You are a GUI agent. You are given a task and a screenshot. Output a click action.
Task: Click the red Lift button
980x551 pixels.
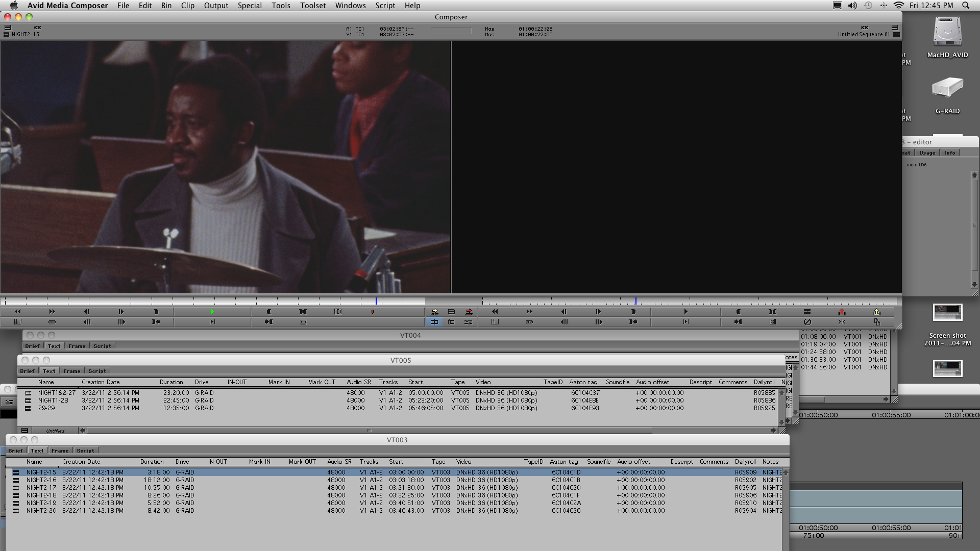[842, 312]
